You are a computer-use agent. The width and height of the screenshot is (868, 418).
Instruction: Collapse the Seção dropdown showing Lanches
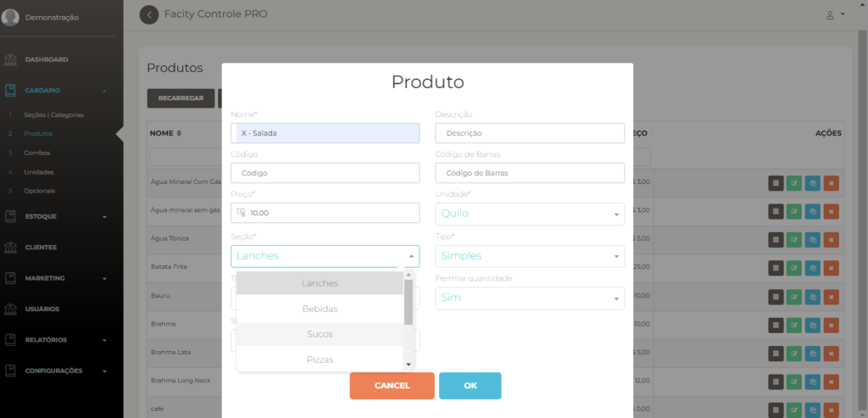click(325, 256)
